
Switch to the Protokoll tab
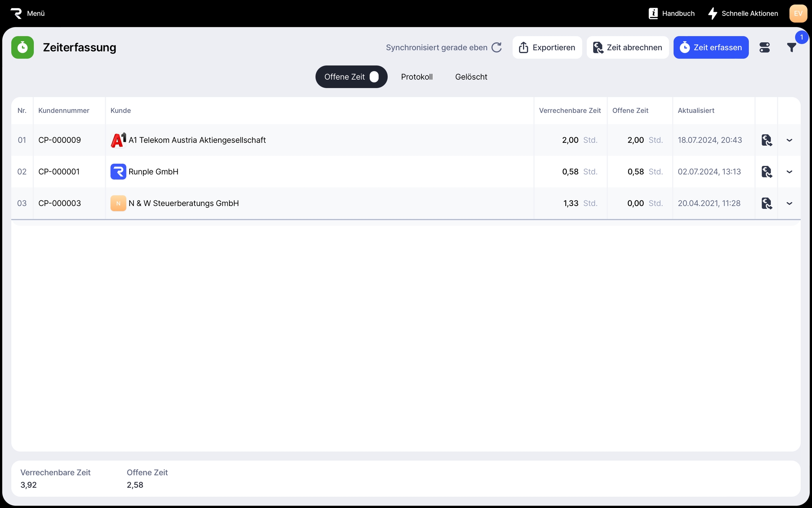pos(417,77)
